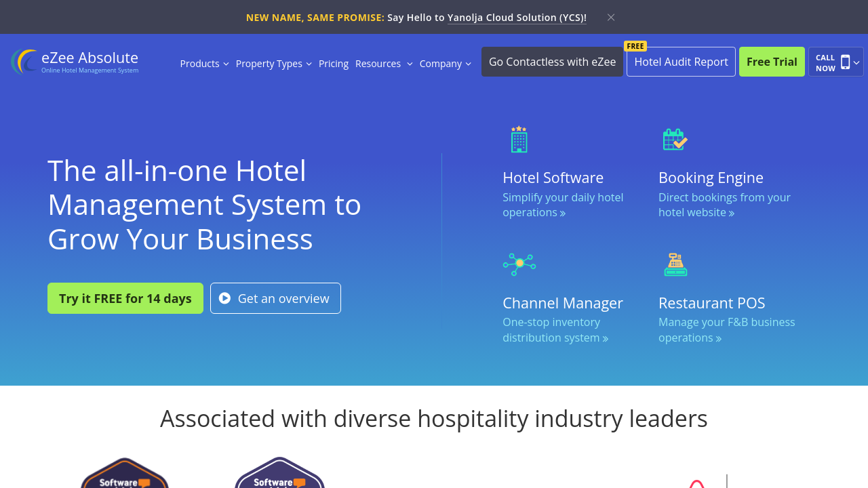Follow Simplify your daily hotel operations link

(562, 205)
